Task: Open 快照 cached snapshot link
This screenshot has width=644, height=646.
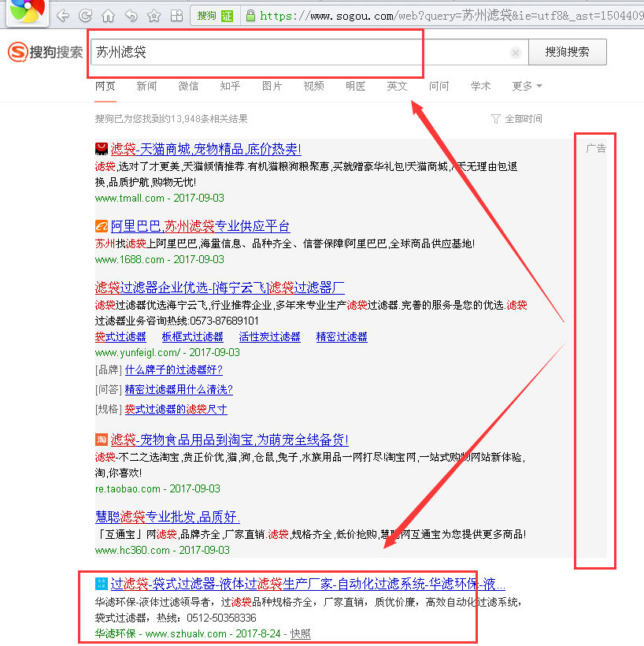Action: (300, 633)
